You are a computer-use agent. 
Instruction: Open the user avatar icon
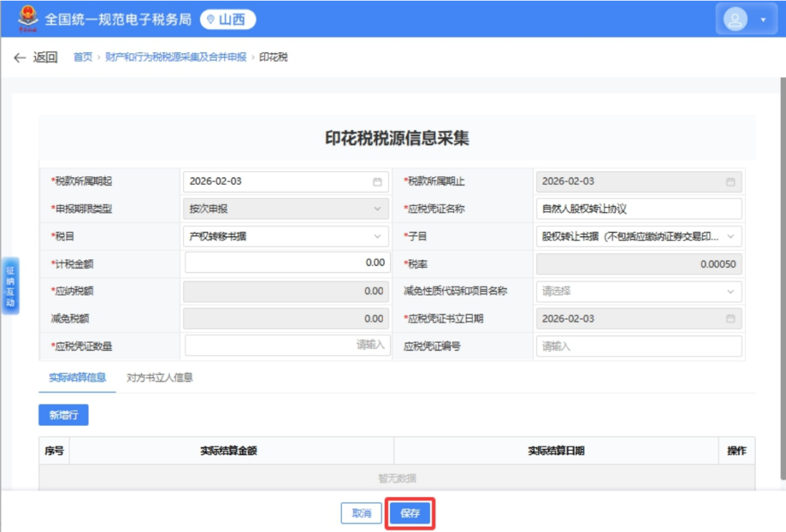coord(735,20)
